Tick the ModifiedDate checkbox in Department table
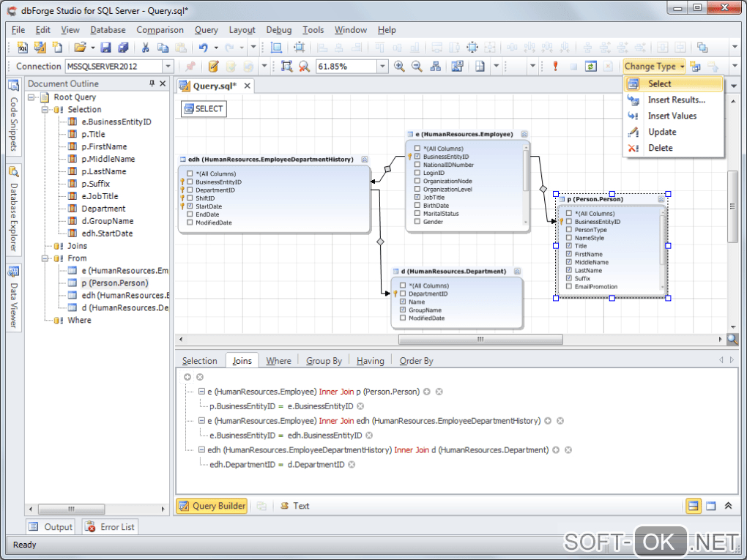 pyautogui.click(x=403, y=318)
